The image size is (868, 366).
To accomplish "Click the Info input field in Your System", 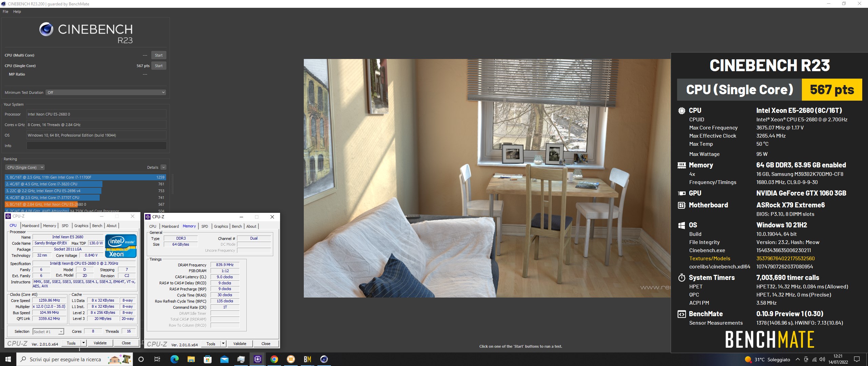I will (x=97, y=146).
